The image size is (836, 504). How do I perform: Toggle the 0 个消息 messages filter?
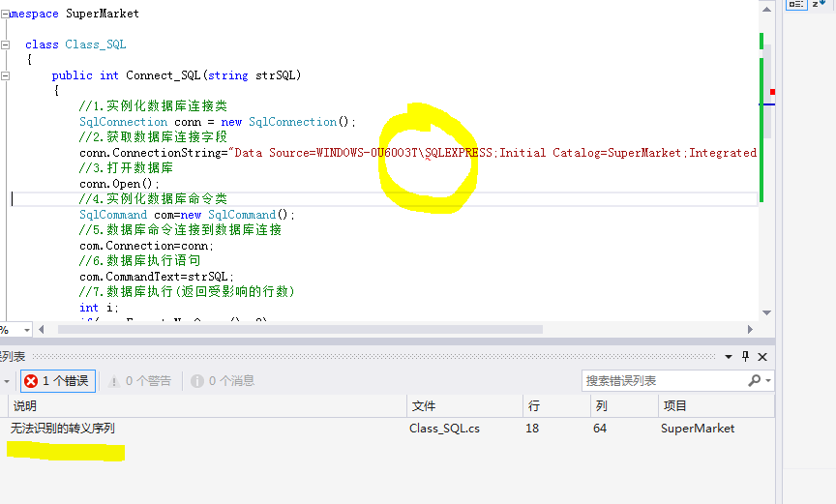(223, 381)
